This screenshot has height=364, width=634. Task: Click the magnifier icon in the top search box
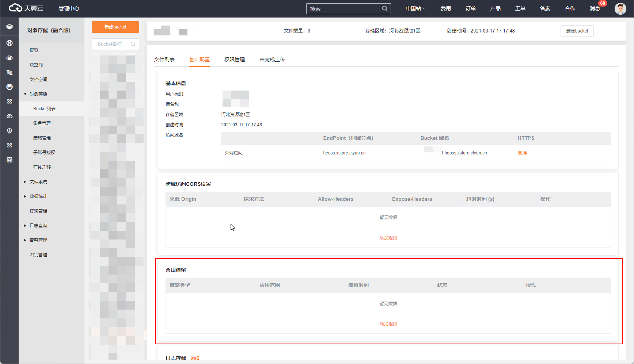coord(385,8)
